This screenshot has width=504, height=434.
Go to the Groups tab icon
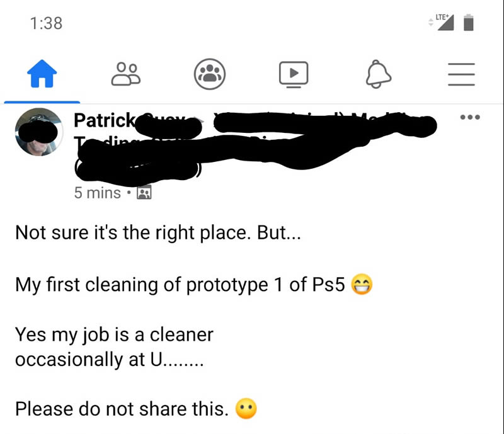[x=209, y=74]
